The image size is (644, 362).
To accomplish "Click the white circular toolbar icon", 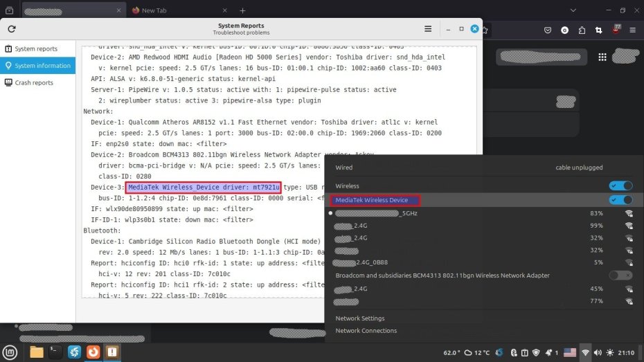I will 565,30.
